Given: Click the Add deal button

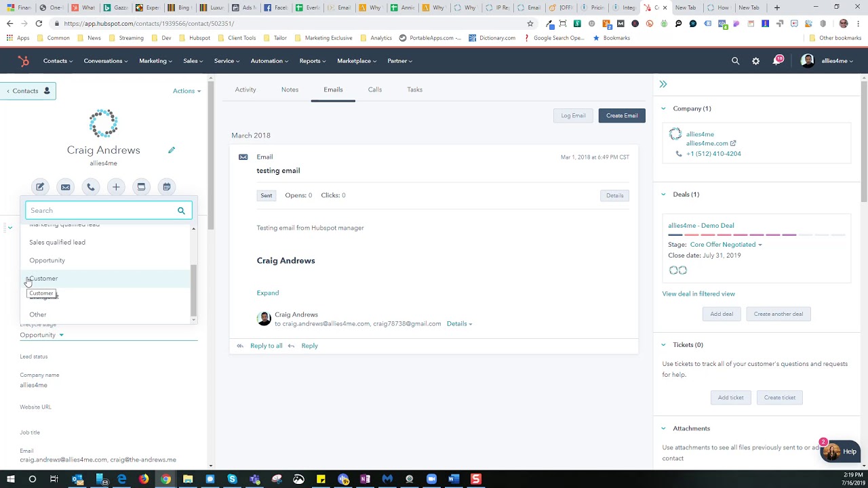Looking at the screenshot, I should coord(722,314).
